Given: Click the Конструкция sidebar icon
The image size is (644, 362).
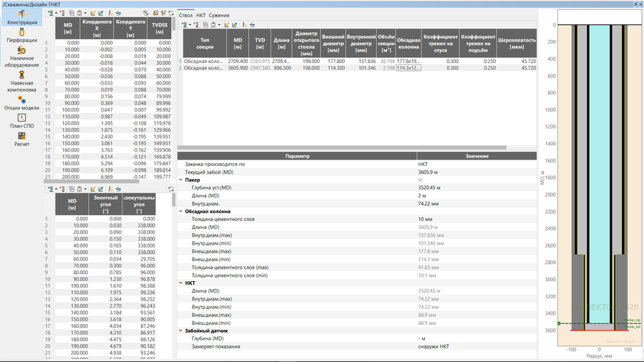Looking at the screenshot, I should [22, 19].
